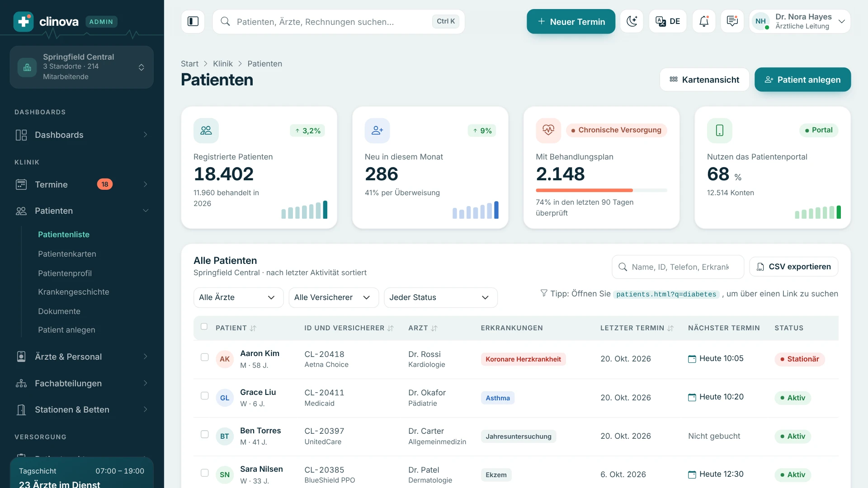The image size is (868, 488).
Task: Open Patientenkarten in the sidebar
Action: click(67, 254)
